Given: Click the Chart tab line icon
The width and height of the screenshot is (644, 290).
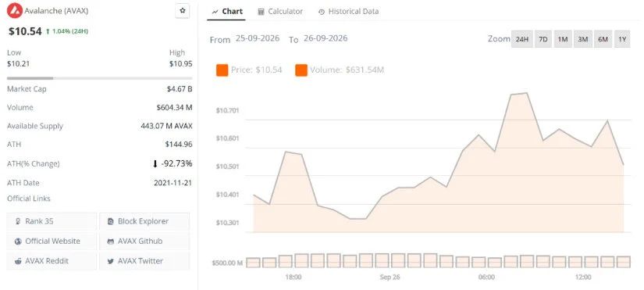Looking at the screenshot, I should 215,12.
